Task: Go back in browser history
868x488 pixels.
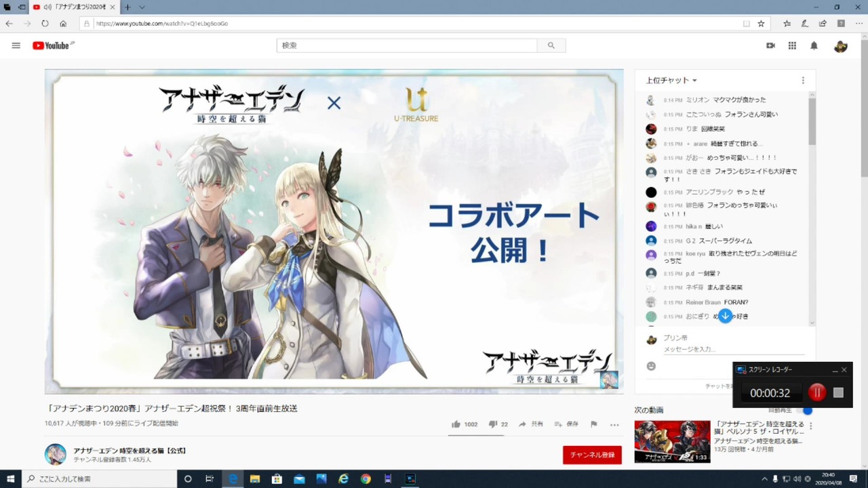Action: click(x=9, y=23)
